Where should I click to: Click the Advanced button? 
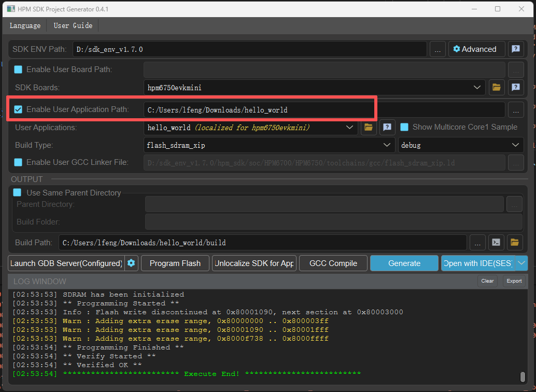point(476,49)
